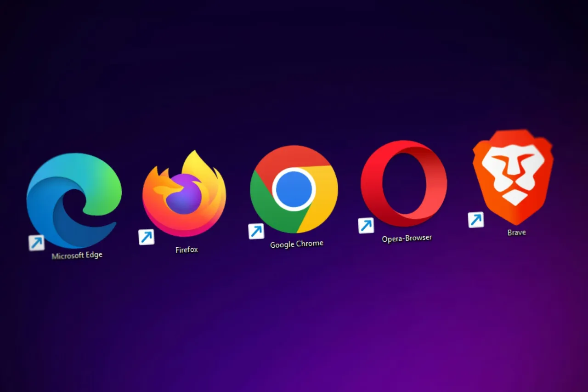
Task: Click the orange flame atop the Firefox logo
Action: (193, 161)
